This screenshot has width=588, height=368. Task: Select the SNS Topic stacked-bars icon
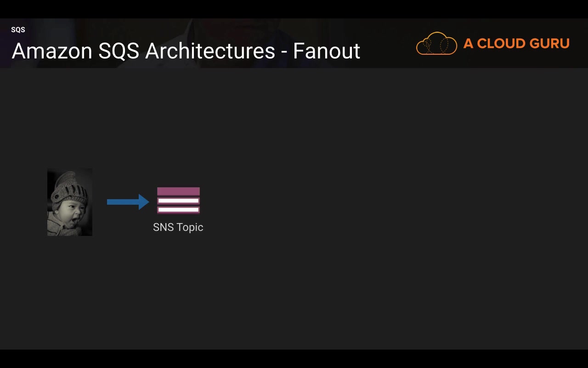[178, 201]
